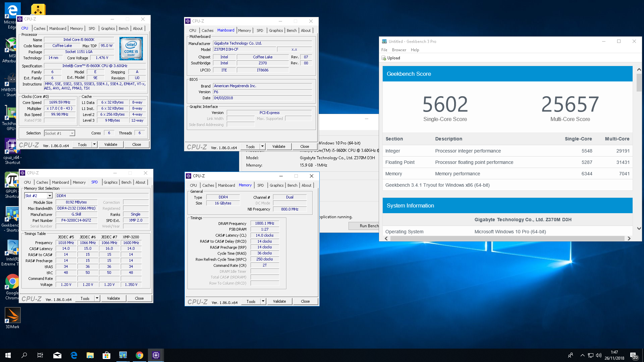Click the Z370M D3H-CF model field
644x362 pixels.
click(x=245, y=49)
